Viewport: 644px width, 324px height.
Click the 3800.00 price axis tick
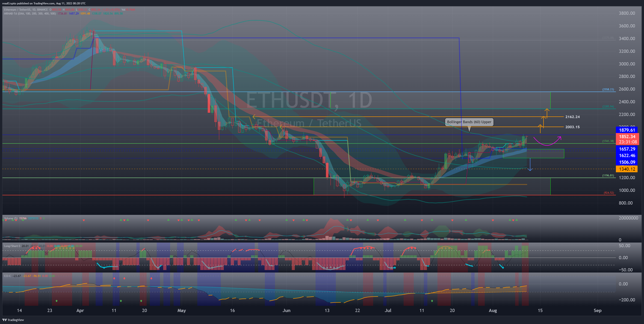pyautogui.click(x=627, y=13)
